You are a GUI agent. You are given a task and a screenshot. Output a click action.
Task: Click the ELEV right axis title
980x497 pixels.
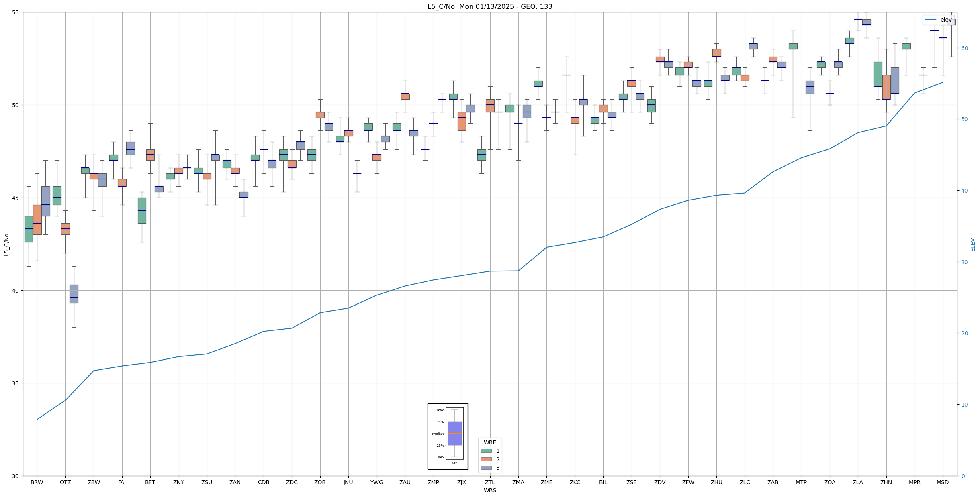click(x=973, y=244)
